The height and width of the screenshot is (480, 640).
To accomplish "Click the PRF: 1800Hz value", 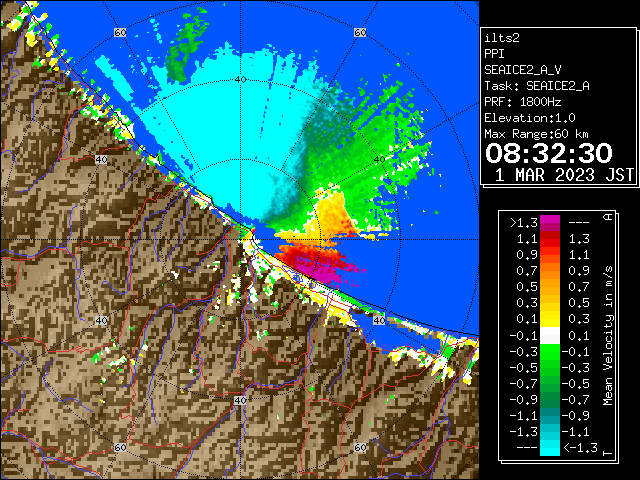I will click(522, 102).
